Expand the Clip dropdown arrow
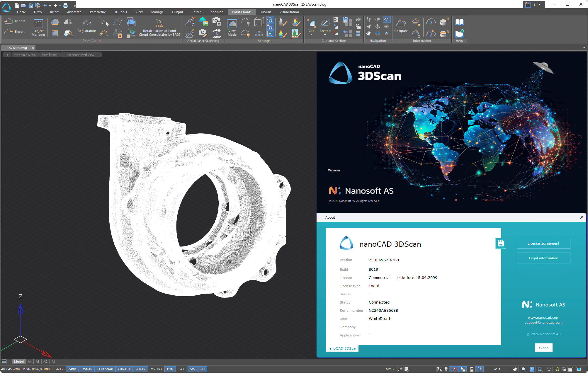Image resolution: width=588 pixels, height=373 pixels. (311, 35)
